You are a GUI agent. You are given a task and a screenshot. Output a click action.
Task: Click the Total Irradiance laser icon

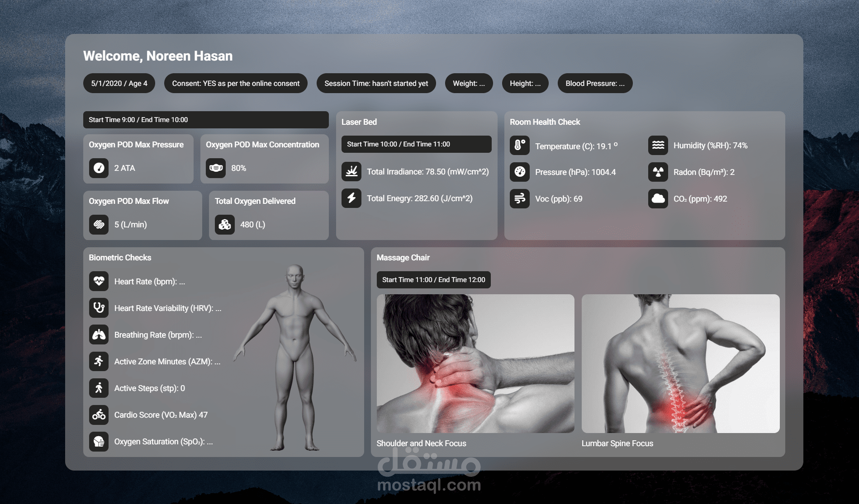click(351, 172)
